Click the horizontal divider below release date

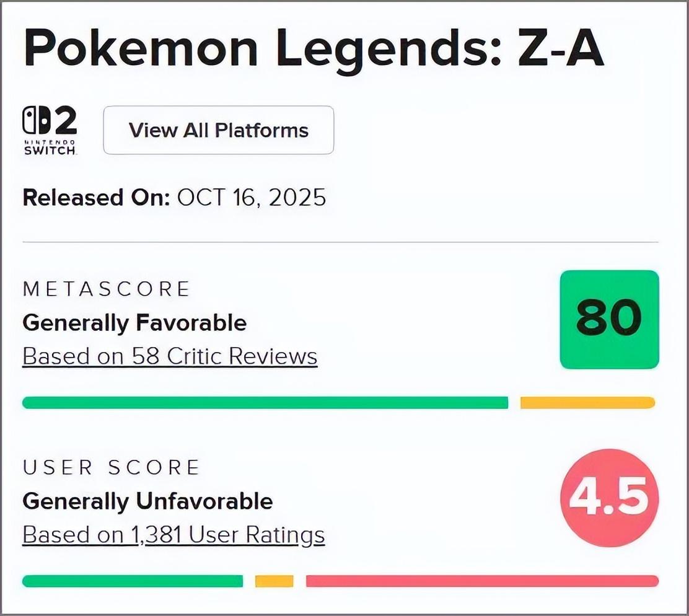[340, 242]
